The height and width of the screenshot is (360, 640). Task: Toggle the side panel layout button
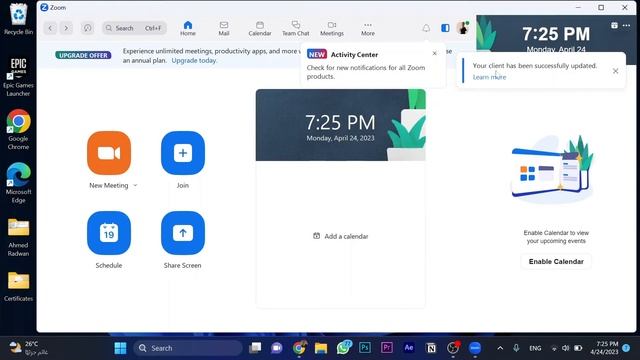(445, 28)
